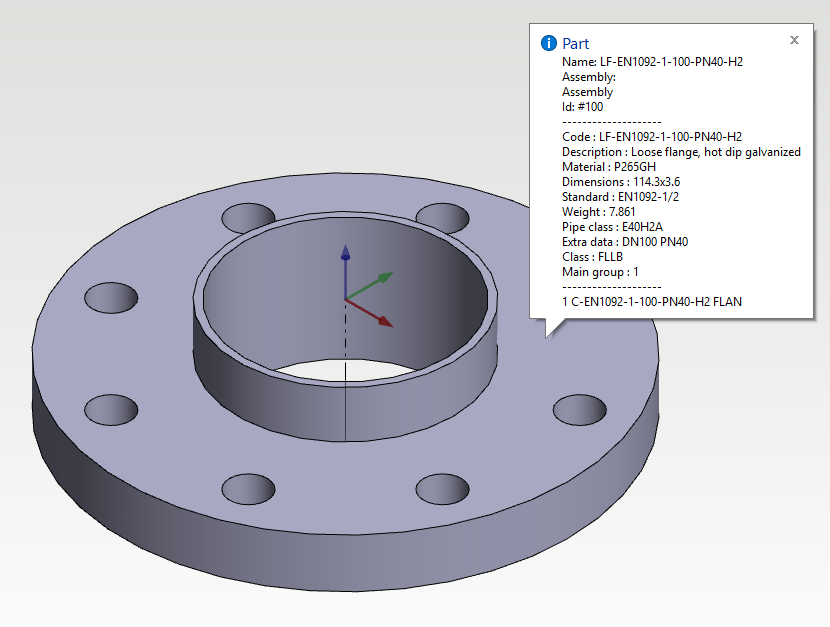Click the Part popup title text
This screenshot has height=627, width=830.
[x=576, y=43]
